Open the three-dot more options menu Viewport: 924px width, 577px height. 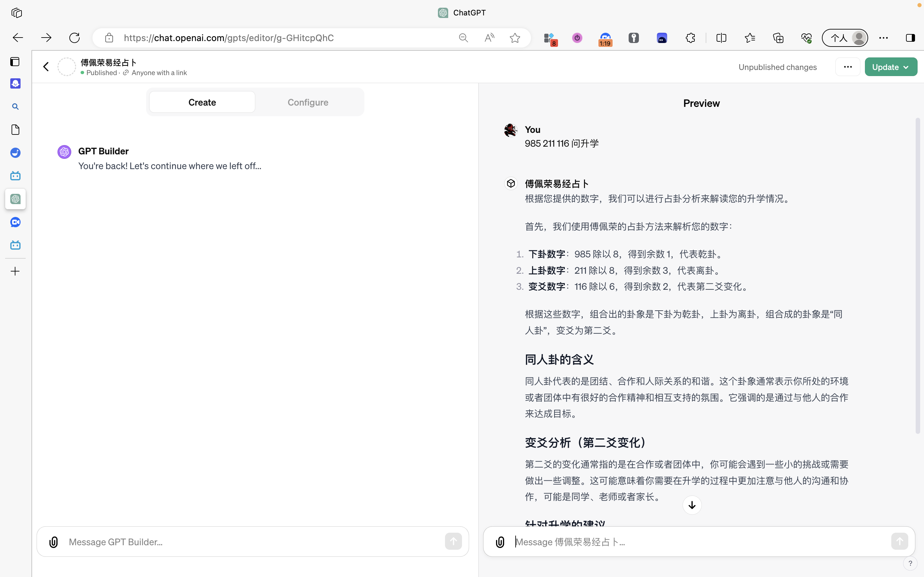click(847, 67)
